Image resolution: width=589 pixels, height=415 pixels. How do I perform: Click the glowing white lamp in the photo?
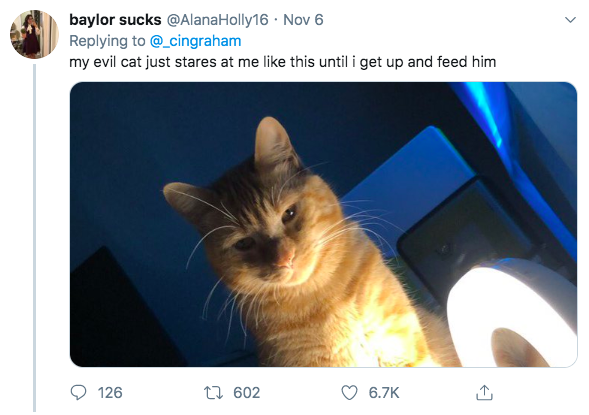(512, 315)
